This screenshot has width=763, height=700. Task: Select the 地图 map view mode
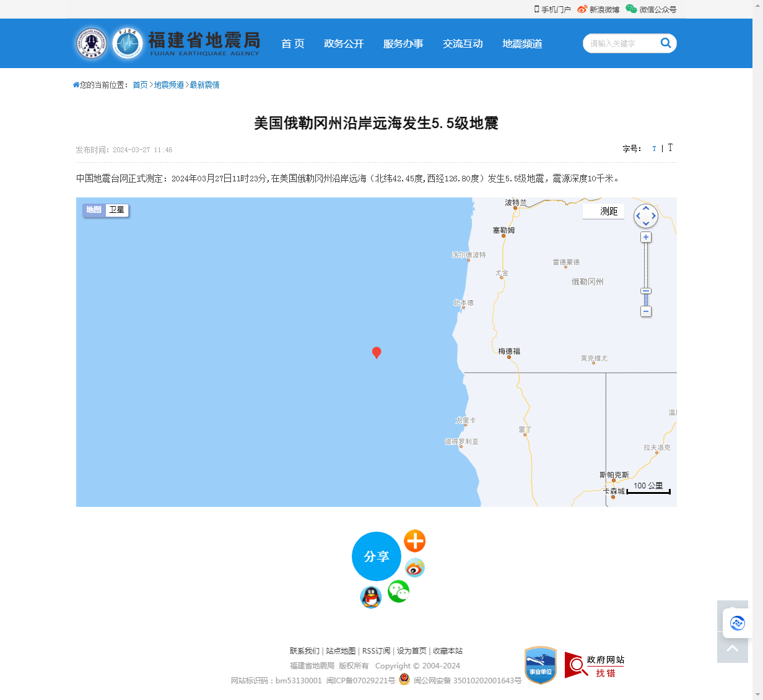pyautogui.click(x=94, y=210)
